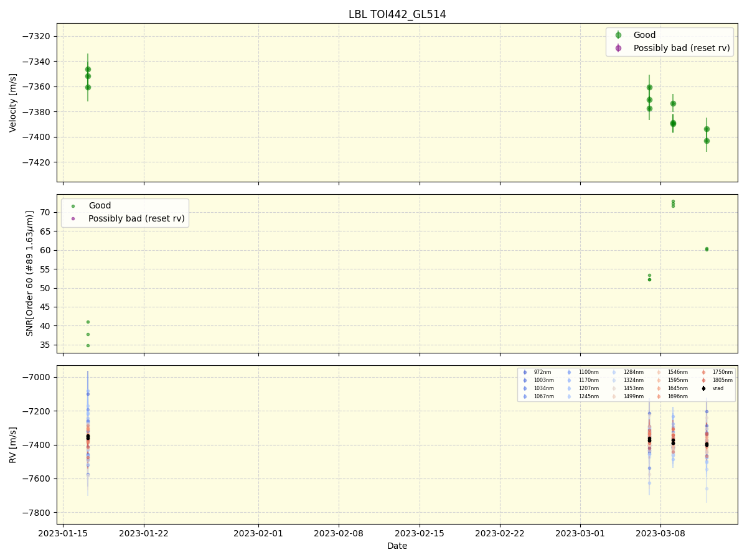Click the black vrad legend marker

pyautogui.click(x=703, y=388)
